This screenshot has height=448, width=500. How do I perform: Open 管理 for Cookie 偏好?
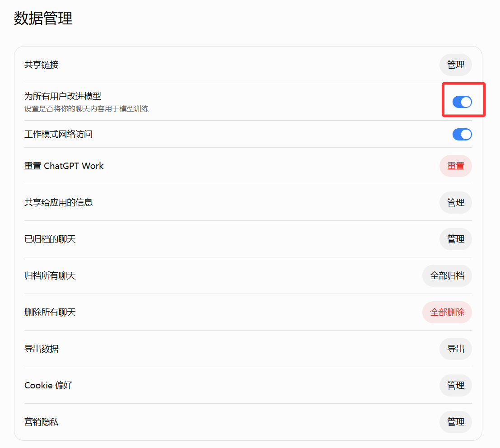coord(455,385)
